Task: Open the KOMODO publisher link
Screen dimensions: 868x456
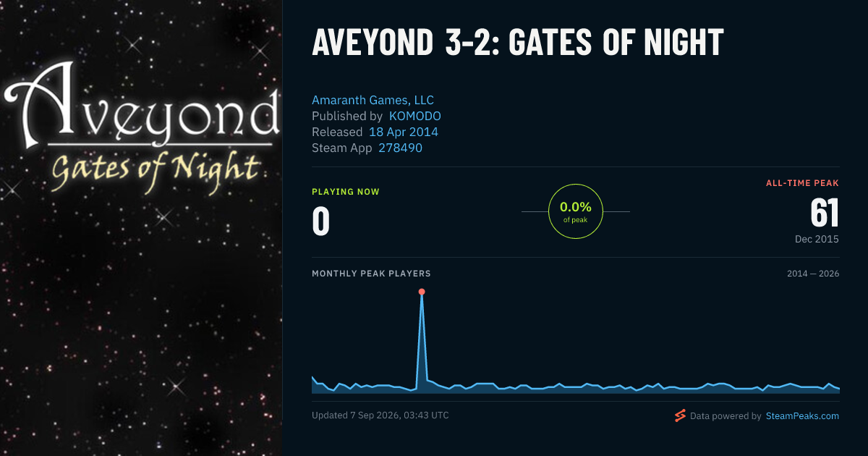Action: coord(415,117)
